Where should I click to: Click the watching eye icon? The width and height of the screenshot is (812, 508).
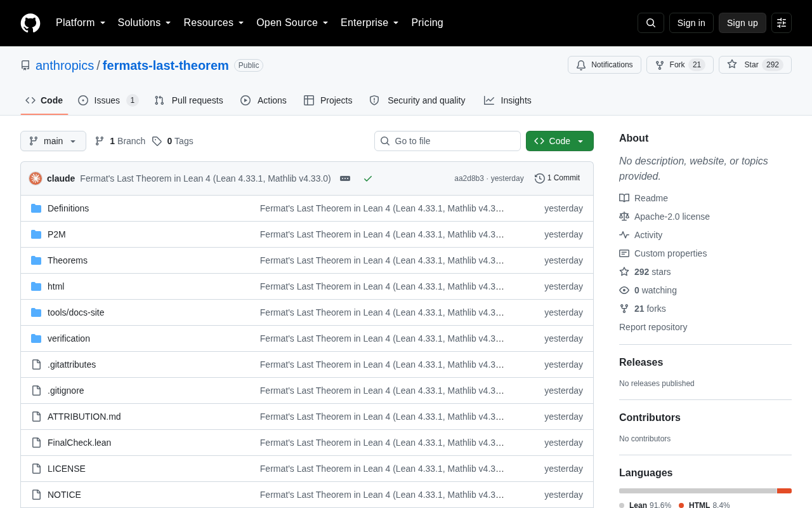pos(624,290)
